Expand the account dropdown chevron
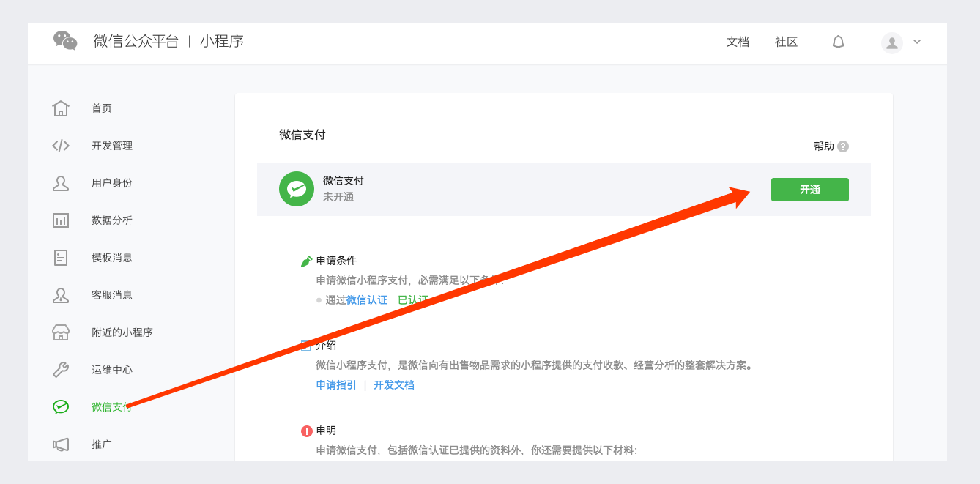 click(x=917, y=42)
